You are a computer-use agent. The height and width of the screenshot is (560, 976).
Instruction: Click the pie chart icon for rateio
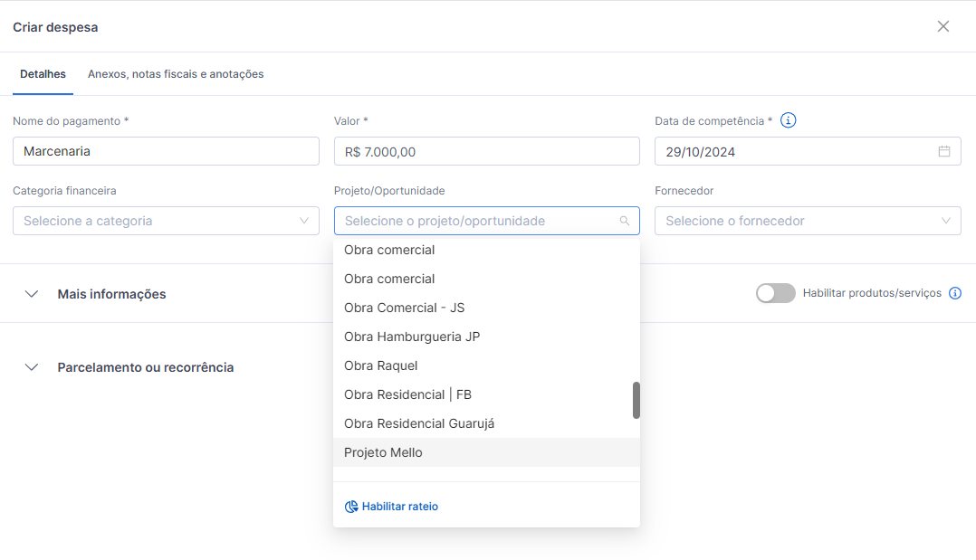351,507
